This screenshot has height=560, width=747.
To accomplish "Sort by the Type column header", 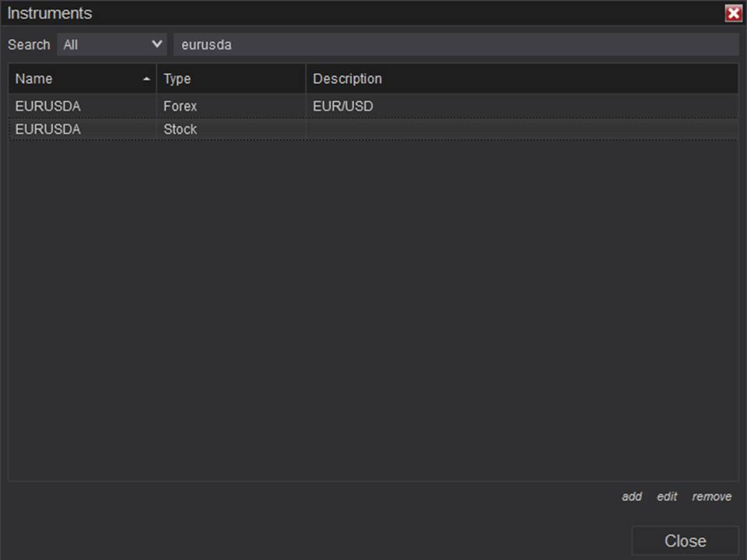I will click(x=231, y=79).
